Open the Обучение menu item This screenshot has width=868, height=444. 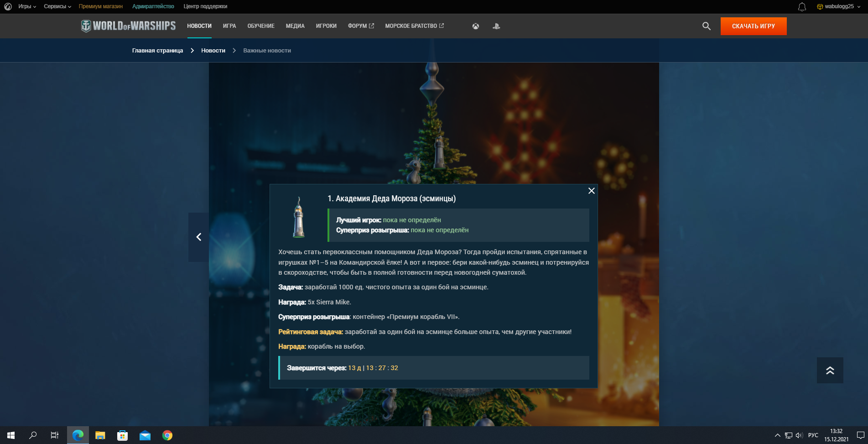coord(261,26)
